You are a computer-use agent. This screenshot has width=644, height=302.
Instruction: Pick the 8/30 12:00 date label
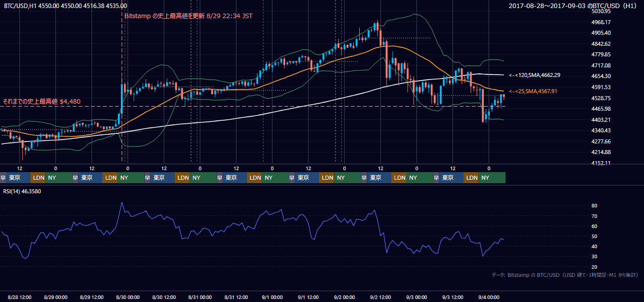(165, 297)
